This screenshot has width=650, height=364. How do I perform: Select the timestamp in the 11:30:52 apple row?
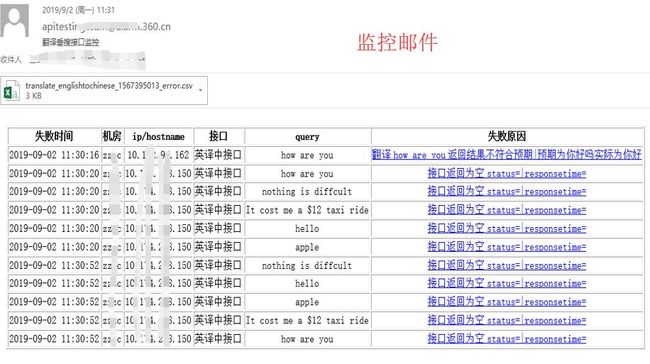pos(54,301)
